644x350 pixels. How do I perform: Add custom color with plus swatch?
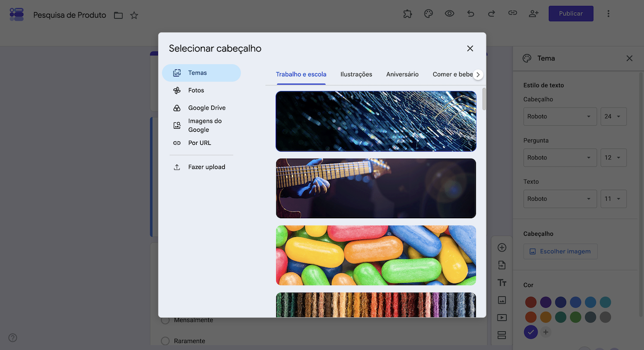click(x=546, y=332)
